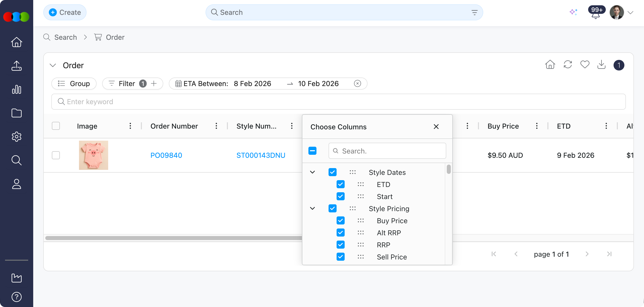Collapse the Style Pricing group
This screenshot has width=644, height=307.
tap(312, 208)
